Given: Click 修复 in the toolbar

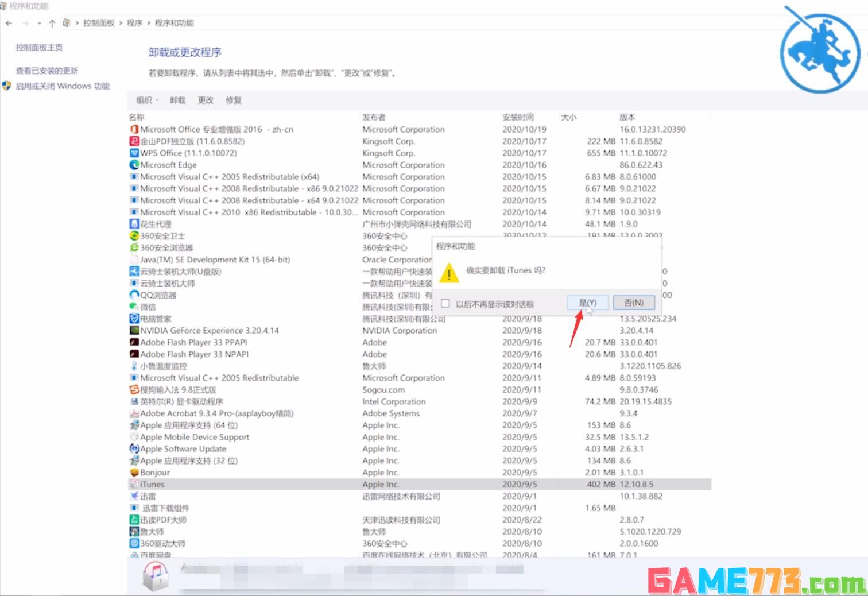Looking at the screenshot, I should [x=234, y=100].
